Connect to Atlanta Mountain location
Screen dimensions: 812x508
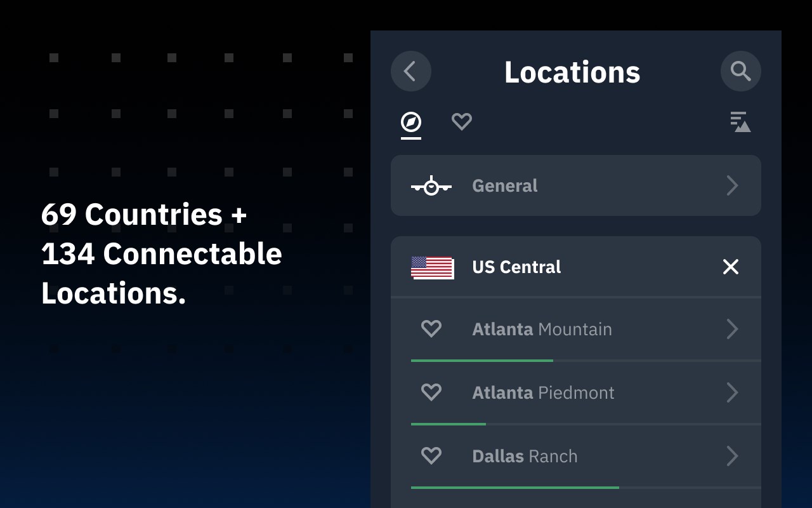[576, 329]
